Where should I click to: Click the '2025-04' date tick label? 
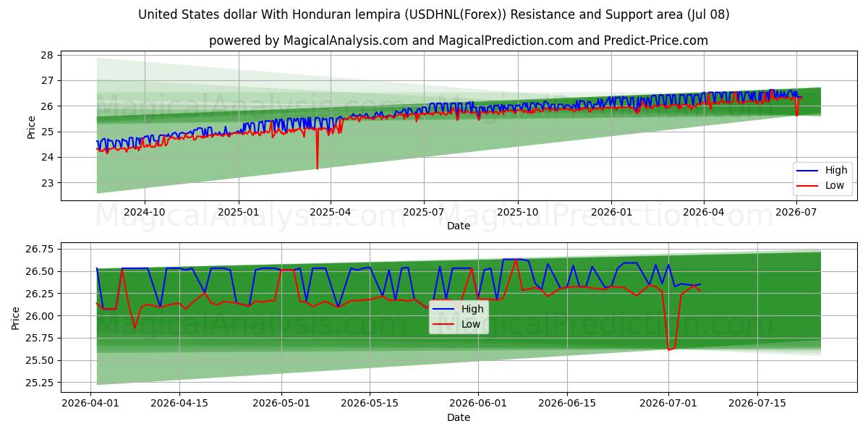[x=331, y=212]
